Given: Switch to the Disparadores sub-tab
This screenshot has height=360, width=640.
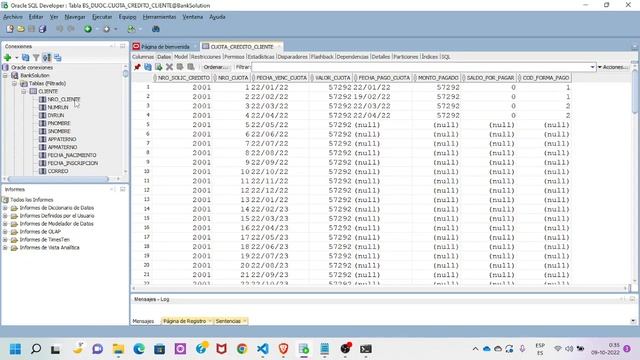Looking at the screenshot, I should pos(293,57).
